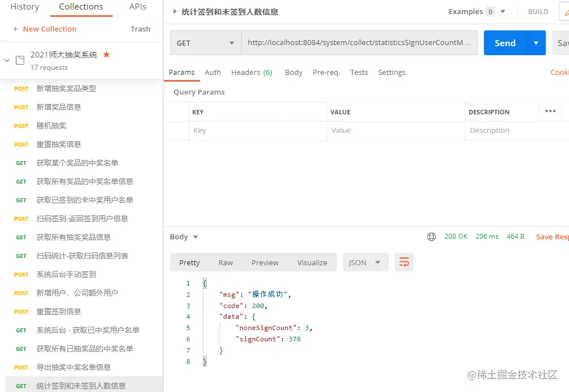This screenshot has height=392, width=569.
Task: Open the request Body tab
Action: [294, 72]
